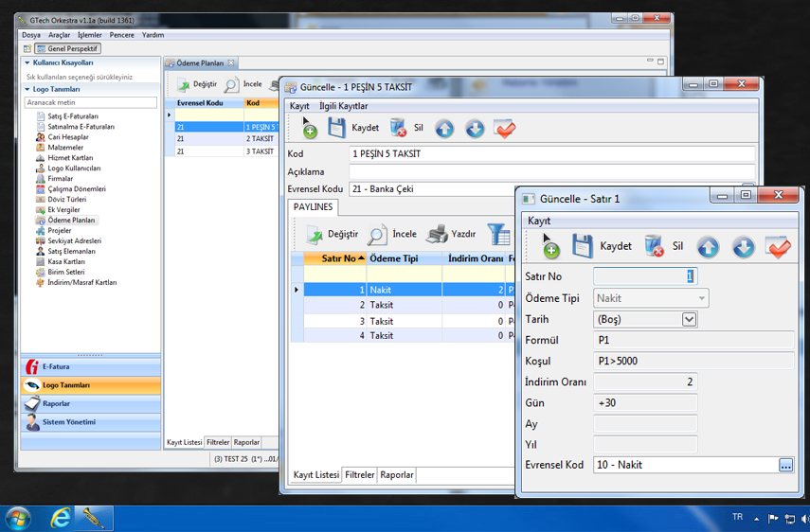Click Kaydet save icon in Satır 1 dialog
The height and width of the screenshot is (532, 810).
[x=582, y=246]
